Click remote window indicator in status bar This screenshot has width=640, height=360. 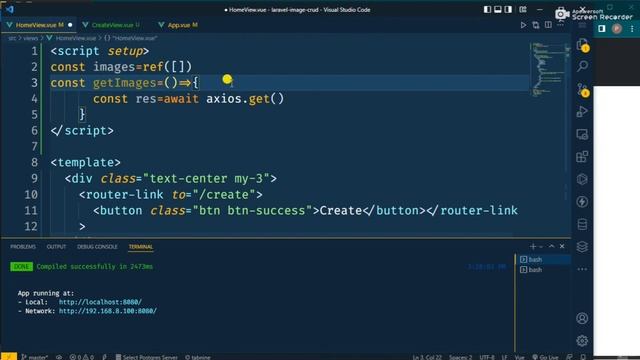[x=9, y=357]
